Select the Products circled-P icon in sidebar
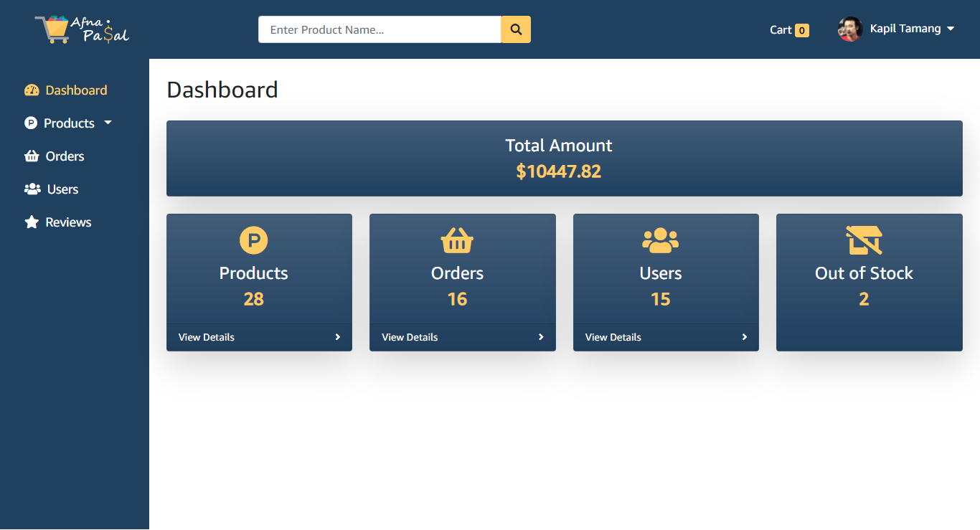 point(32,123)
